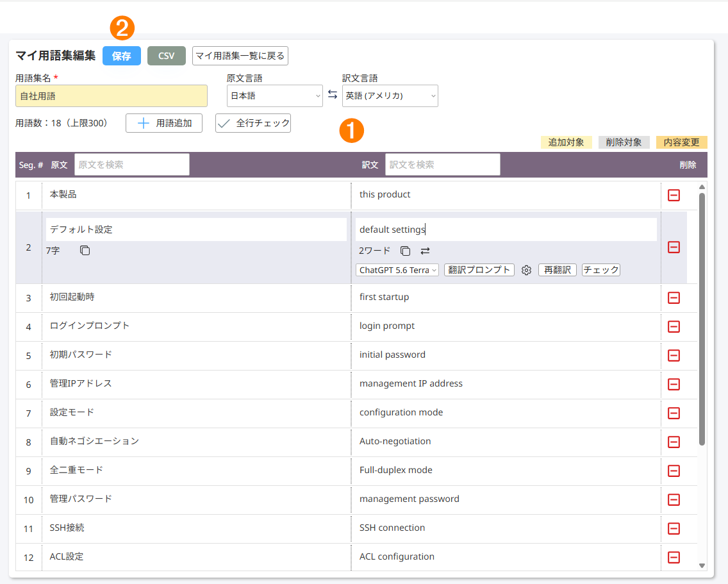
Task: Open the 原文言語 日本語 dropdown
Action: point(275,96)
